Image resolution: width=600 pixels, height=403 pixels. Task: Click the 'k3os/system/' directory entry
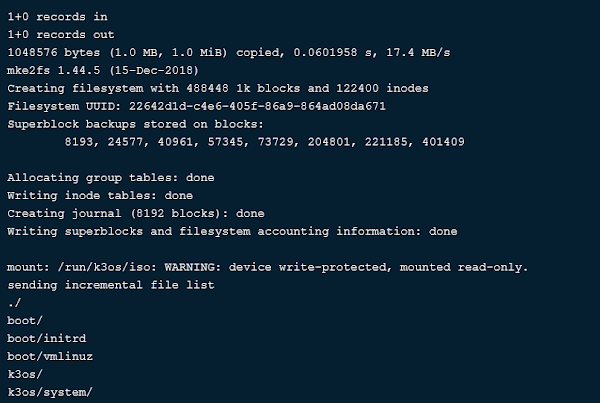point(50,392)
